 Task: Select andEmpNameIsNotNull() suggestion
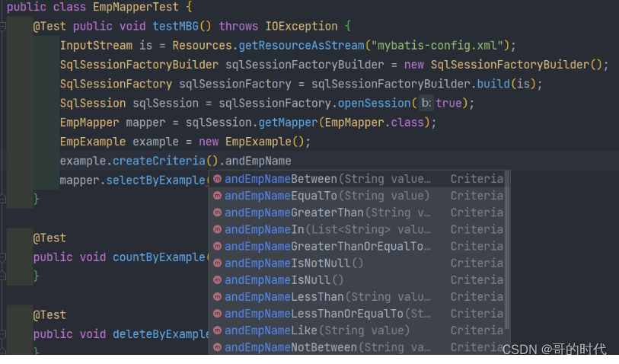359,263
